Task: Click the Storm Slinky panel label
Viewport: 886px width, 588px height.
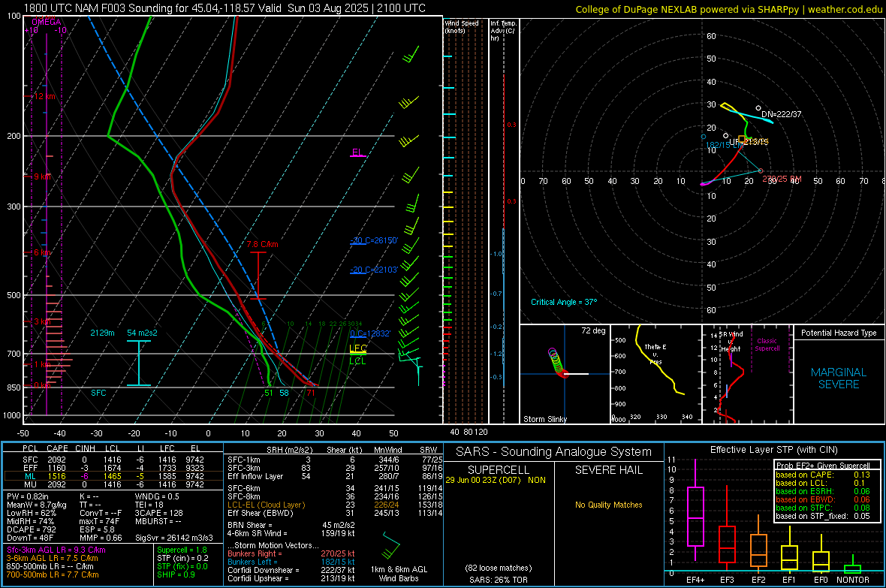Action: click(544, 419)
